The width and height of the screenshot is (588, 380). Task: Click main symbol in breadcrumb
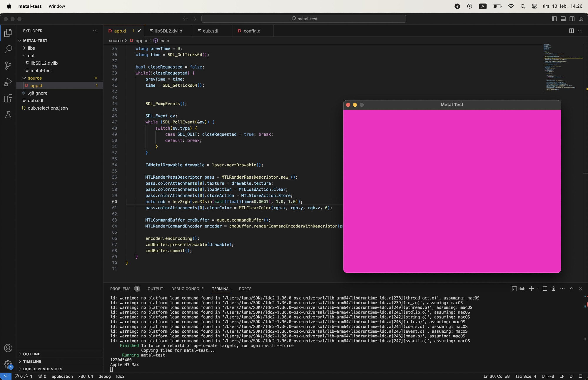coord(161,41)
